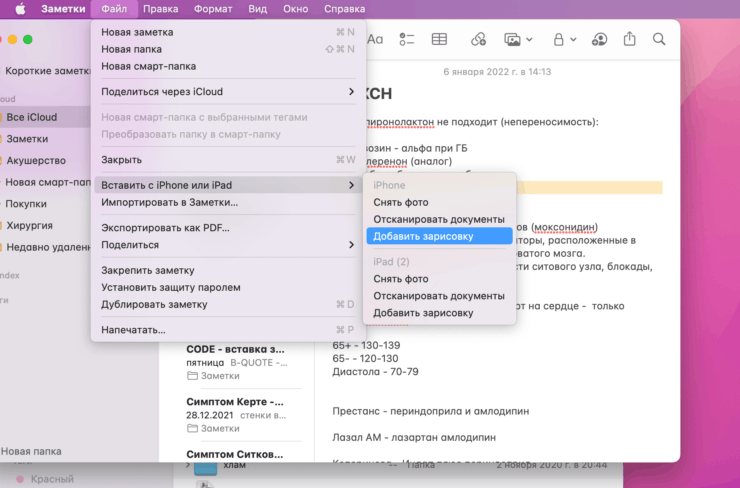
Task: Open the Вид menu
Action: (258, 9)
